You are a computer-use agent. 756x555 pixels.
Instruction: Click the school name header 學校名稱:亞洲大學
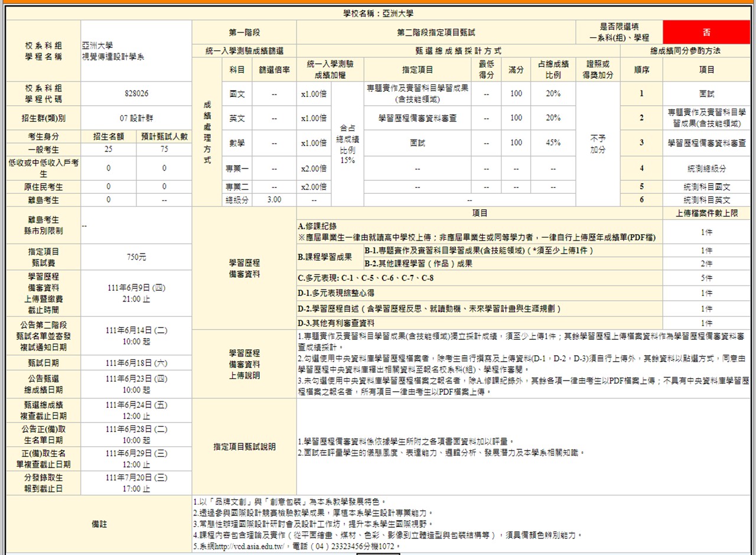[378, 12]
